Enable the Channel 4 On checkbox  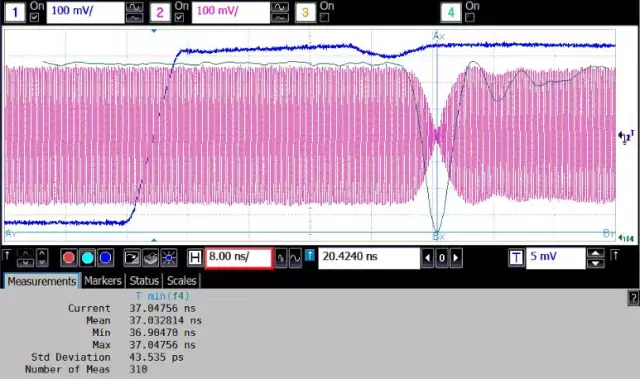click(470, 17)
